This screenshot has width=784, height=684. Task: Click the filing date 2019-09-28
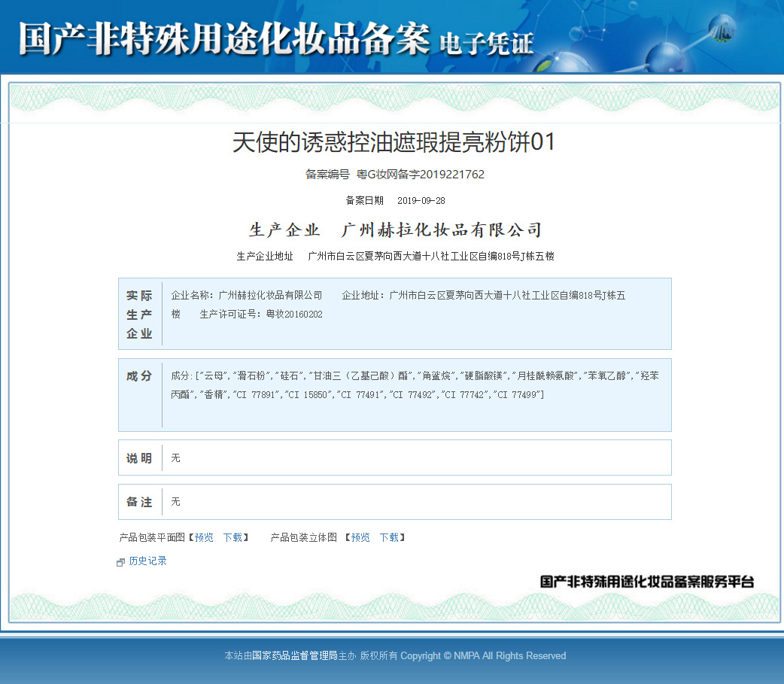click(x=421, y=200)
